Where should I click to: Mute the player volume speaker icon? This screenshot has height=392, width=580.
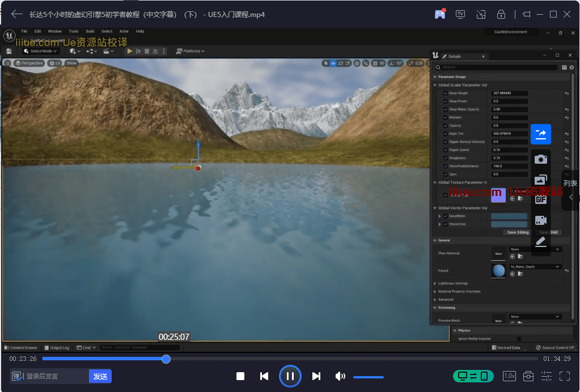pyautogui.click(x=340, y=376)
